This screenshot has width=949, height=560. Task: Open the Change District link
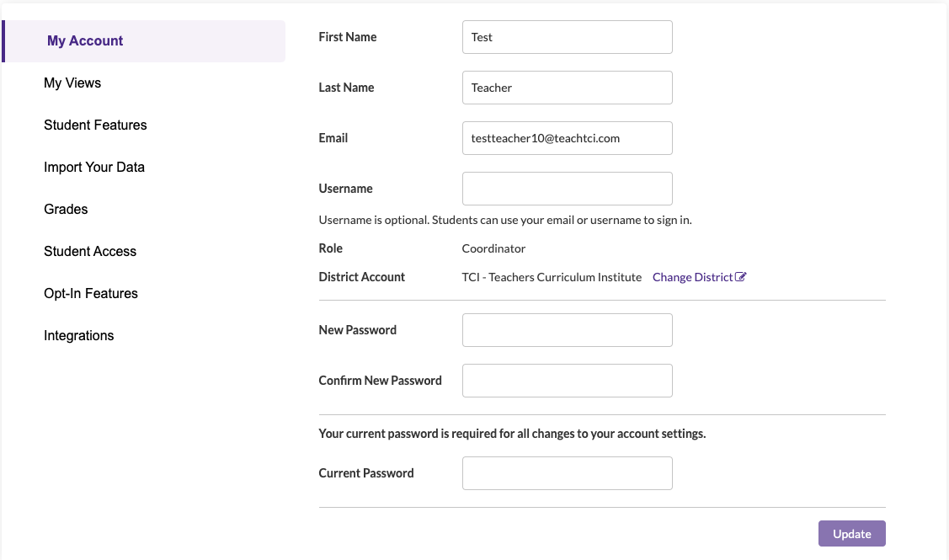pyautogui.click(x=692, y=277)
